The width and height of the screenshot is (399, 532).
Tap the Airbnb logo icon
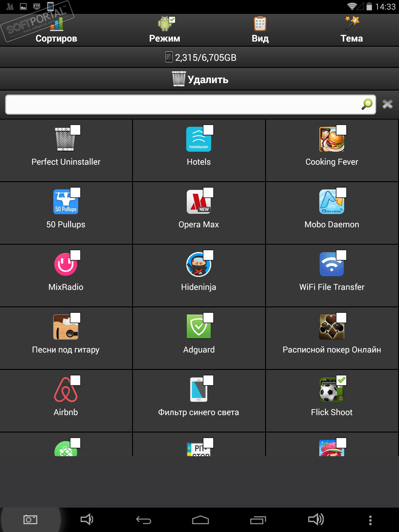click(66, 390)
